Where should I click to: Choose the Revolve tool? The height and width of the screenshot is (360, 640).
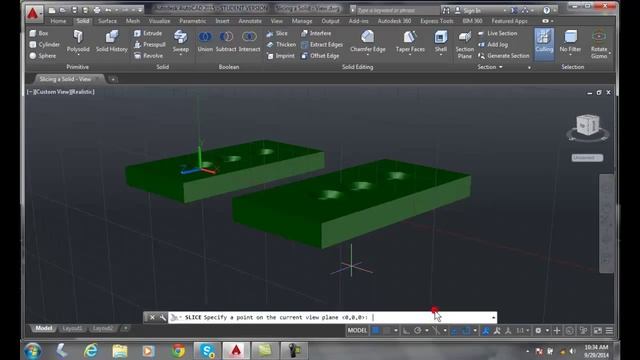click(x=148, y=56)
